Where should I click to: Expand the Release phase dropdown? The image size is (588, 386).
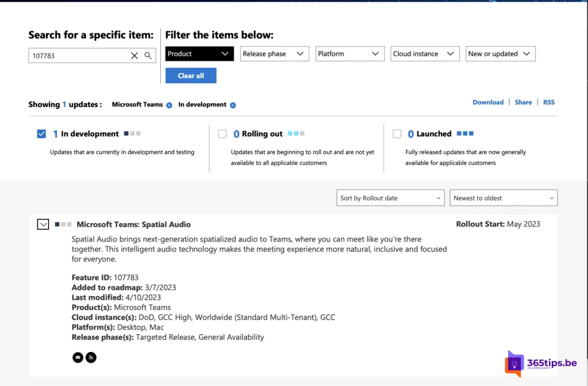click(274, 54)
